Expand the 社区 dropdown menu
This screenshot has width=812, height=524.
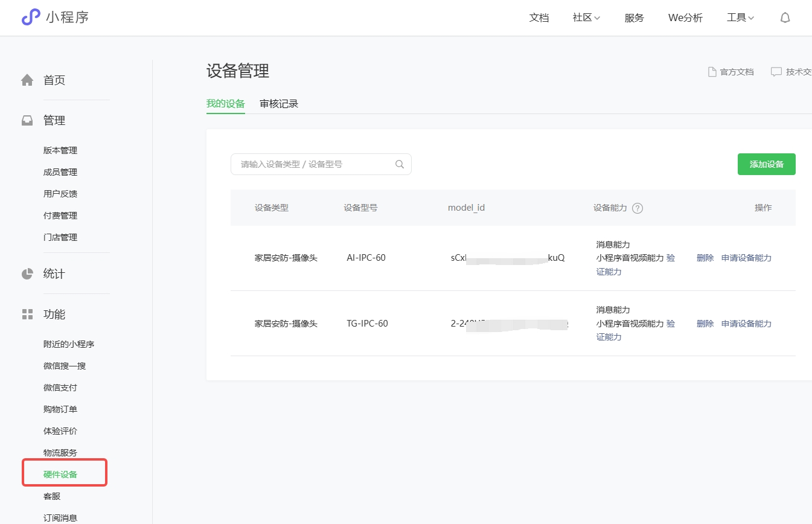pos(586,18)
